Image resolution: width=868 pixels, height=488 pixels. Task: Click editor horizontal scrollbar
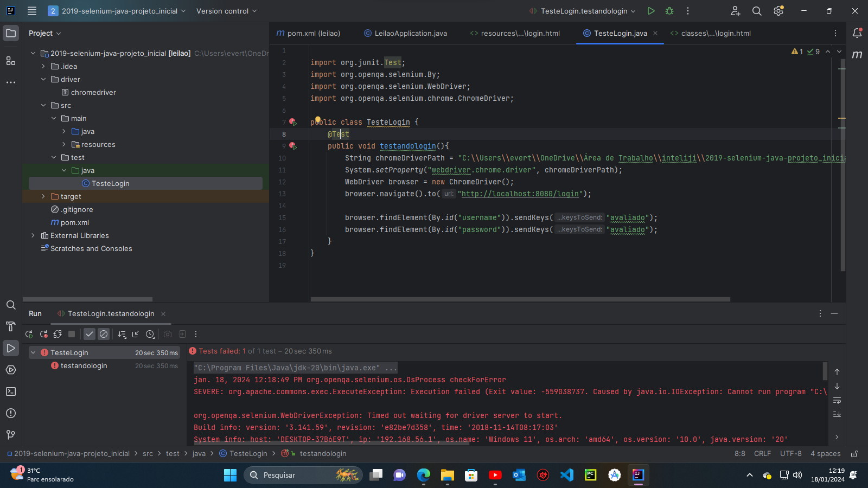click(x=520, y=299)
